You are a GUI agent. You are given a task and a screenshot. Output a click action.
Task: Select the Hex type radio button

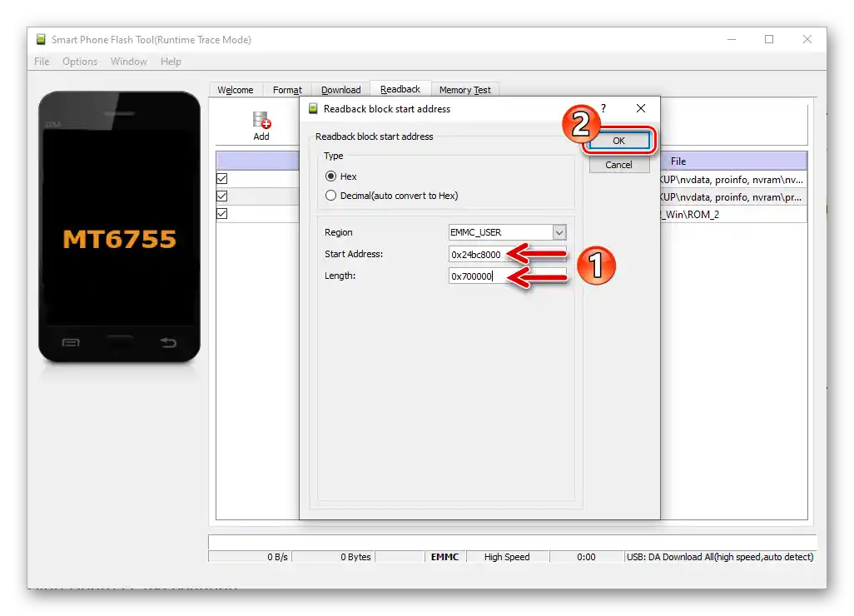click(x=330, y=176)
